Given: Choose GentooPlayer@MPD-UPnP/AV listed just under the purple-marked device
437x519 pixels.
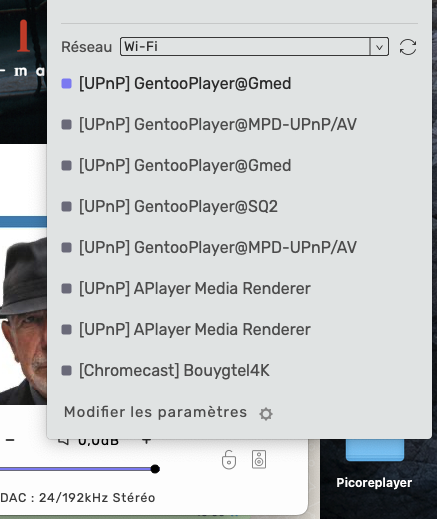Looking at the screenshot, I should pyautogui.click(x=209, y=124).
